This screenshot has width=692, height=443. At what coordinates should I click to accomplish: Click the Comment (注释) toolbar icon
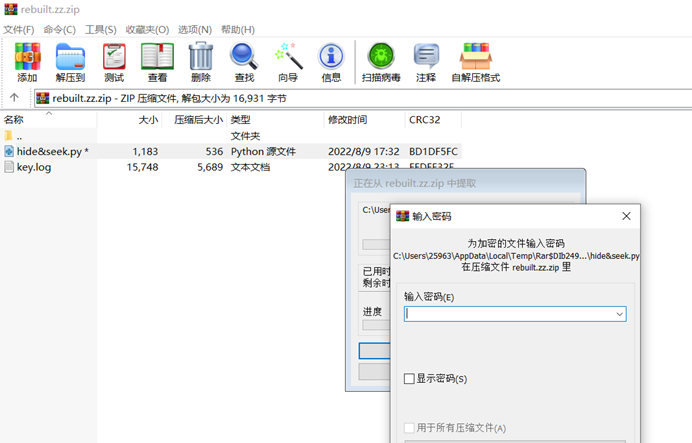[x=426, y=62]
